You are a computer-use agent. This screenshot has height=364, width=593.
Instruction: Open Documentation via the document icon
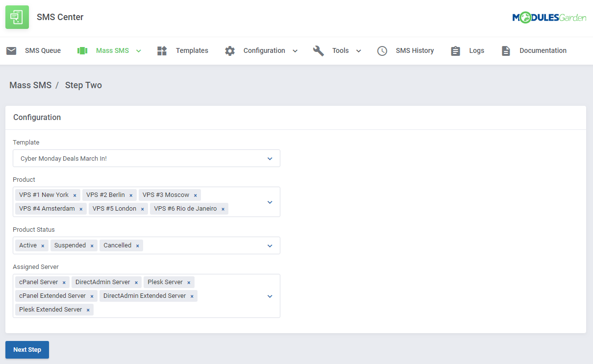(x=506, y=50)
